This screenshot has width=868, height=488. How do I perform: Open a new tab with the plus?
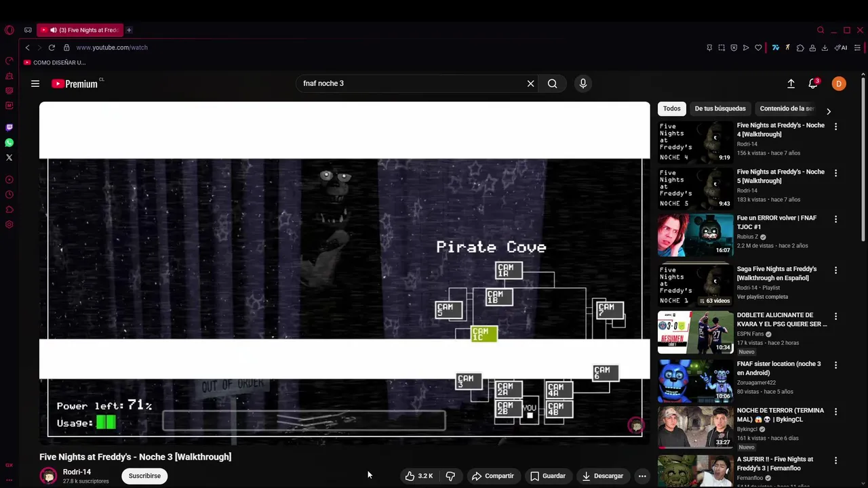tap(129, 30)
